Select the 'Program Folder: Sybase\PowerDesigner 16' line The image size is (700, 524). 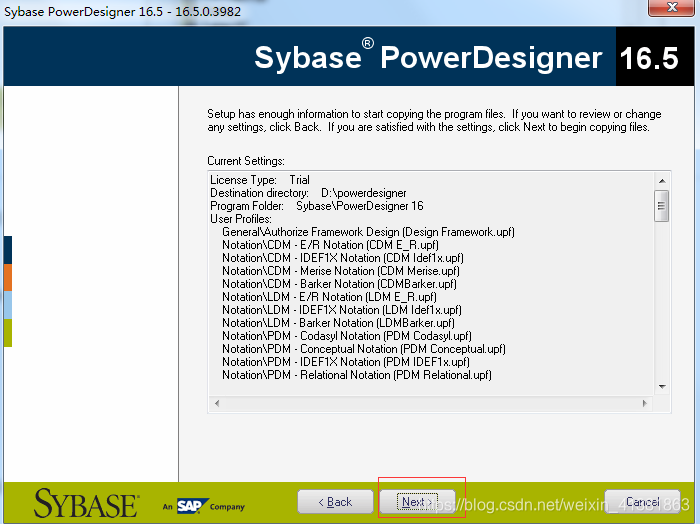pyautogui.click(x=317, y=206)
